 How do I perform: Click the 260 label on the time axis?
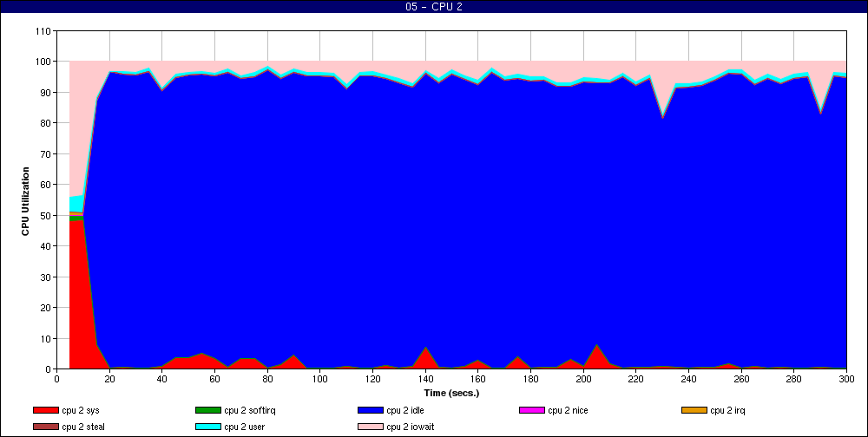742,379
